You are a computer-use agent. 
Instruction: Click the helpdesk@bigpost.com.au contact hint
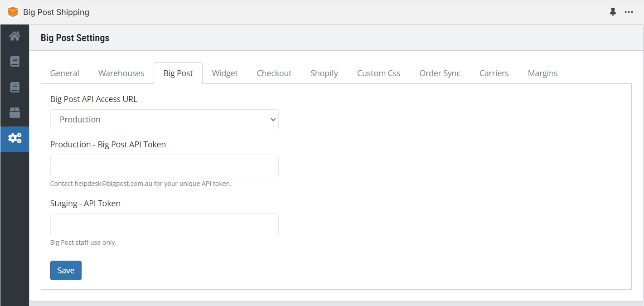click(x=141, y=184)
